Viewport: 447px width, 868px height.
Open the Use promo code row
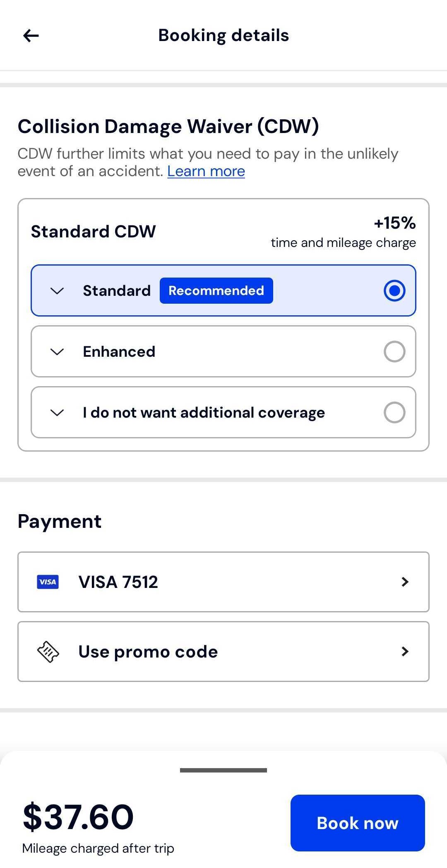coord(223,651)
